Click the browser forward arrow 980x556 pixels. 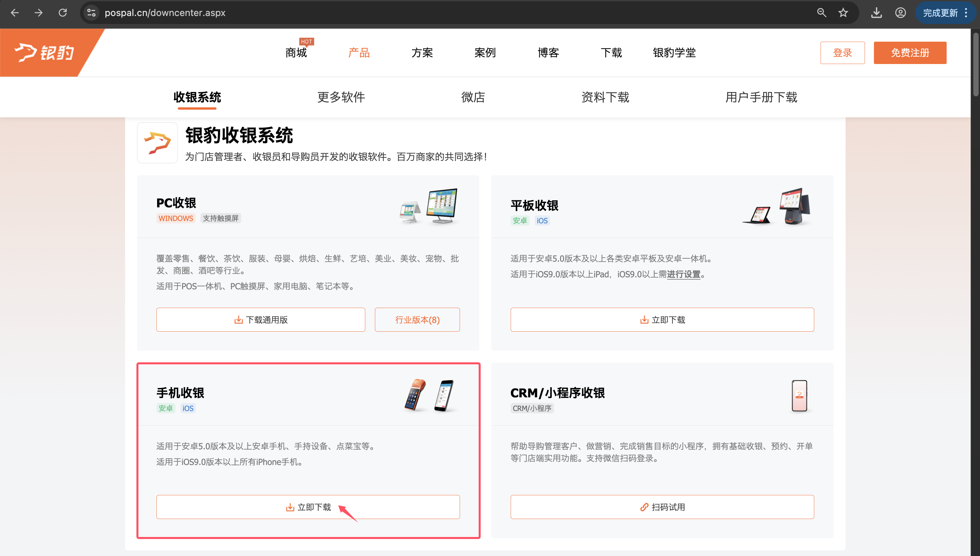[x=39, y=13]
